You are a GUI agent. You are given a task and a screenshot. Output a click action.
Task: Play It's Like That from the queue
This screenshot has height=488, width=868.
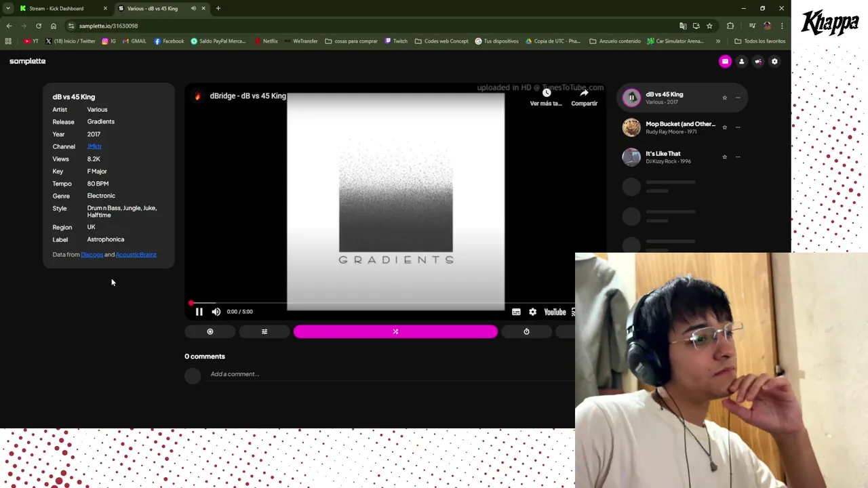click(x=631, y=157)
